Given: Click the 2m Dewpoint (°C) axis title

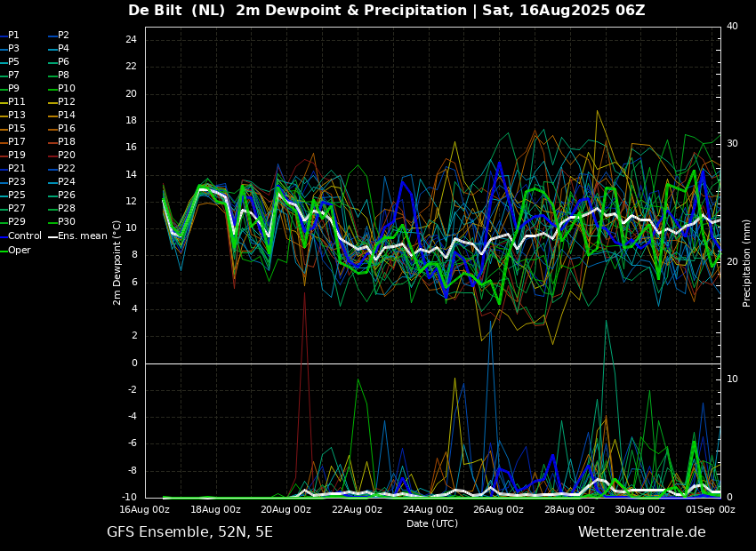Looking at the screenshot, I should point(117,262).
